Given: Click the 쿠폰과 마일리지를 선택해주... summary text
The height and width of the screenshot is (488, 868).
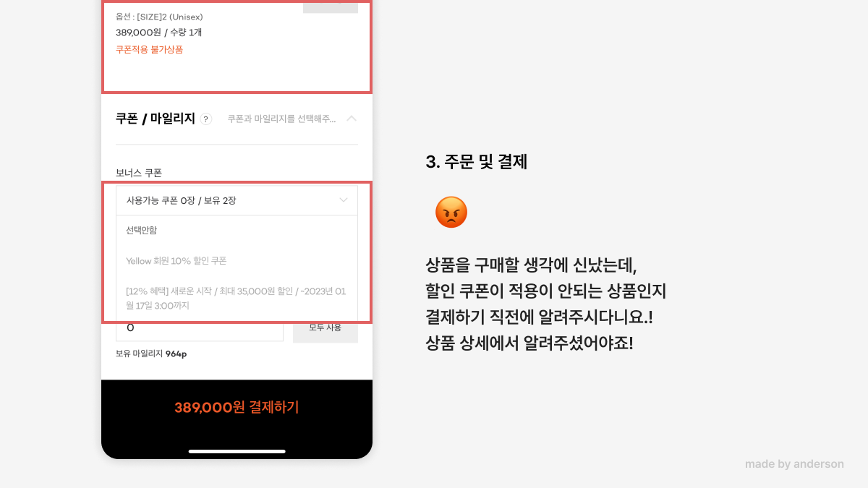Looking at the screenshot, I should pos(281,119).
